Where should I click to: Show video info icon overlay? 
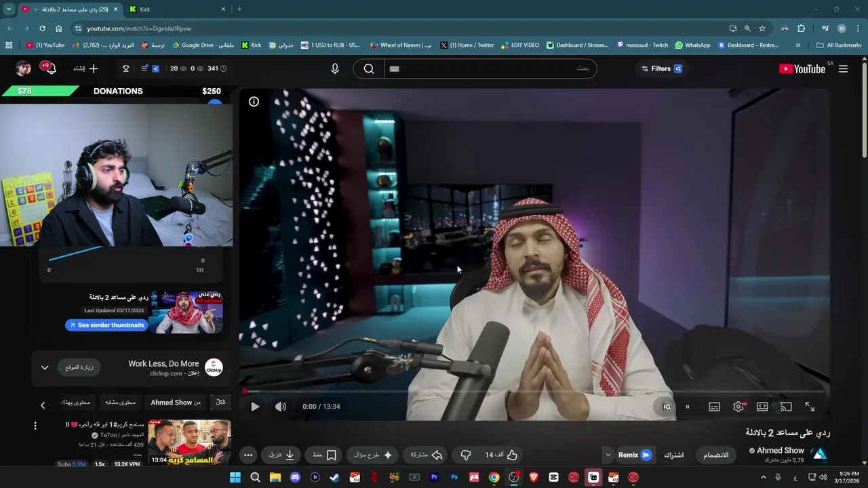pyautogui.click(x=254, y=102)
